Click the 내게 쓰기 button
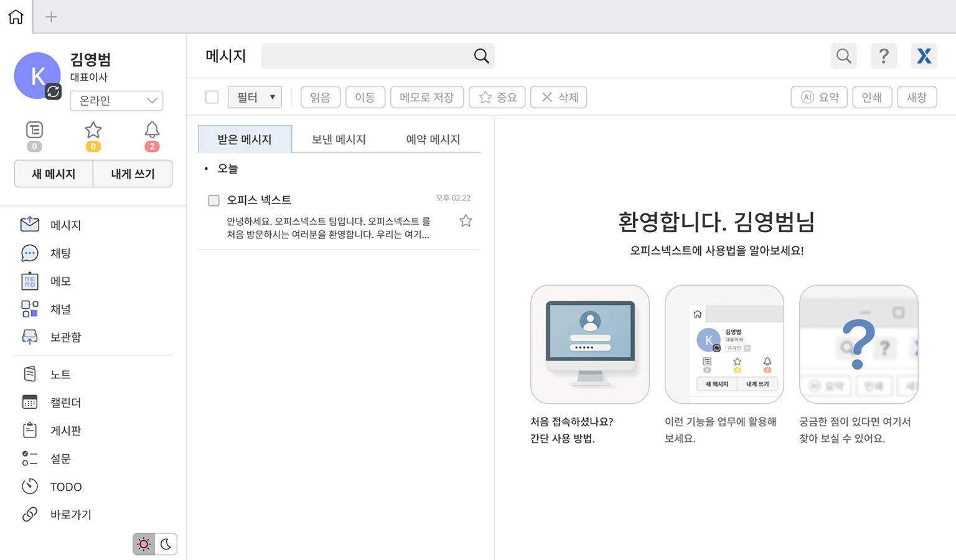Viewport: 956px width, 560px height. pyautogui.click(x=133, y=174)
